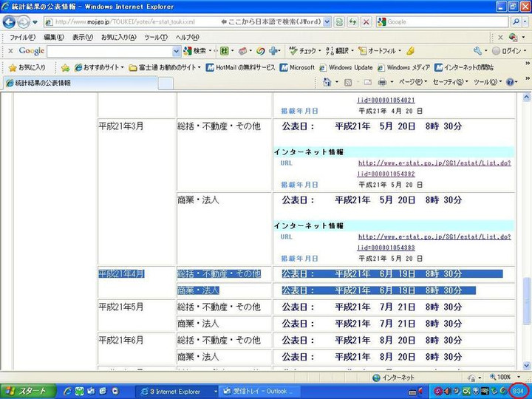532x399 pixels.
Task: Click the スタート button on taskbar
Action: click(26, 391)
